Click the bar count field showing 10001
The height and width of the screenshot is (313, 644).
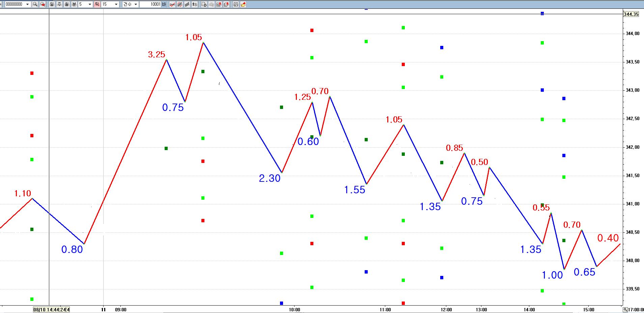point(150,4)
